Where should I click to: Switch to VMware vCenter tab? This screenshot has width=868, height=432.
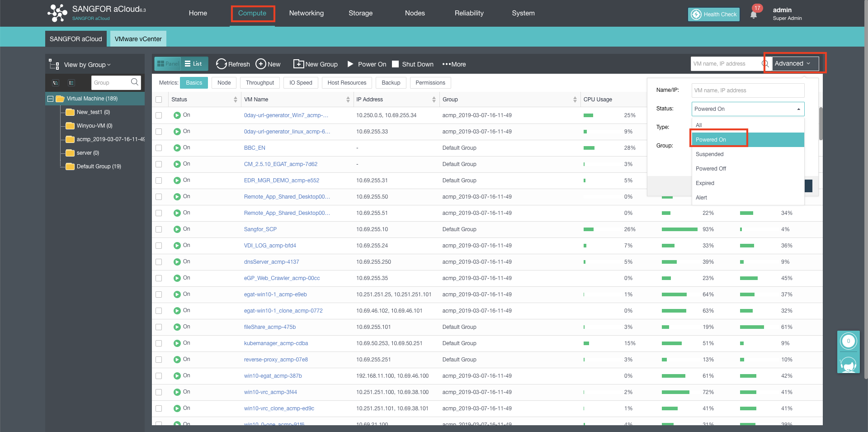(x=138, y=39)
